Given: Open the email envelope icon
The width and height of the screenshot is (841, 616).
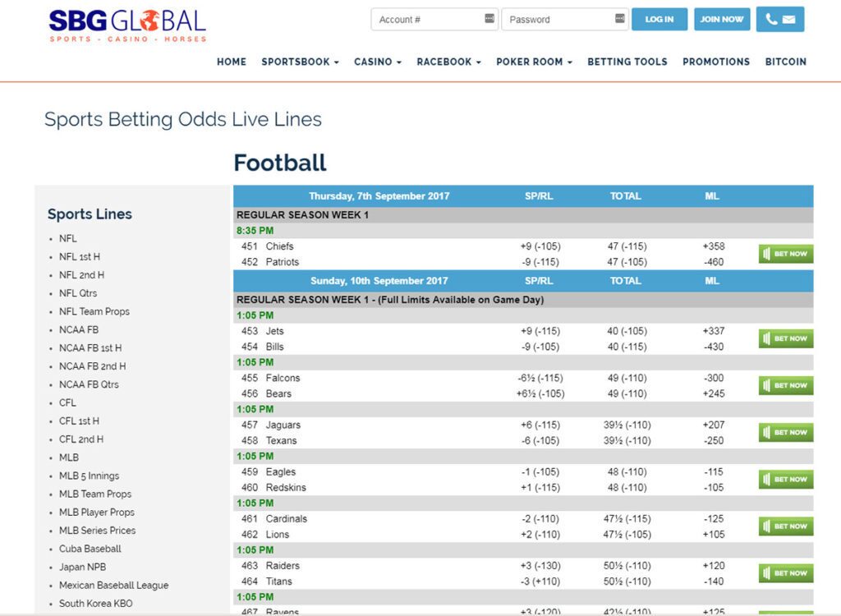Looking at the screenshot, I should (x=788, y=19).
